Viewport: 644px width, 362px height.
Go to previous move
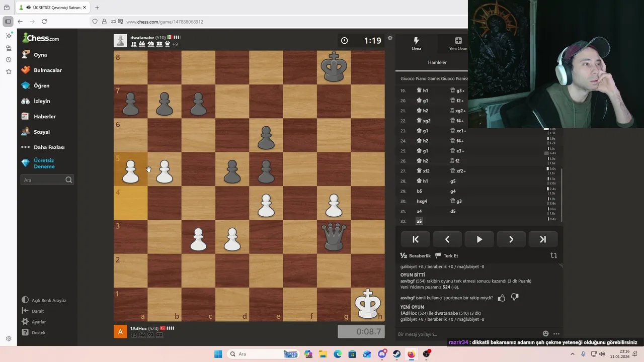click(447, 240)
